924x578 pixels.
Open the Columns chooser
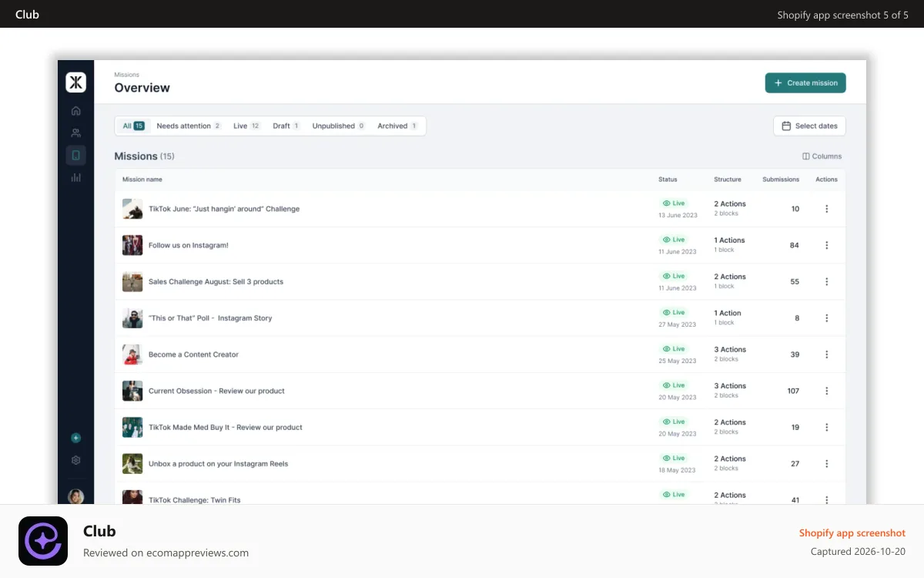[822, 156]
